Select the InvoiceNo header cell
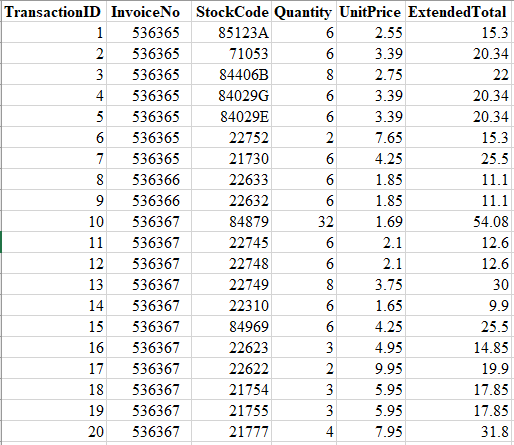 click(149, 12)
